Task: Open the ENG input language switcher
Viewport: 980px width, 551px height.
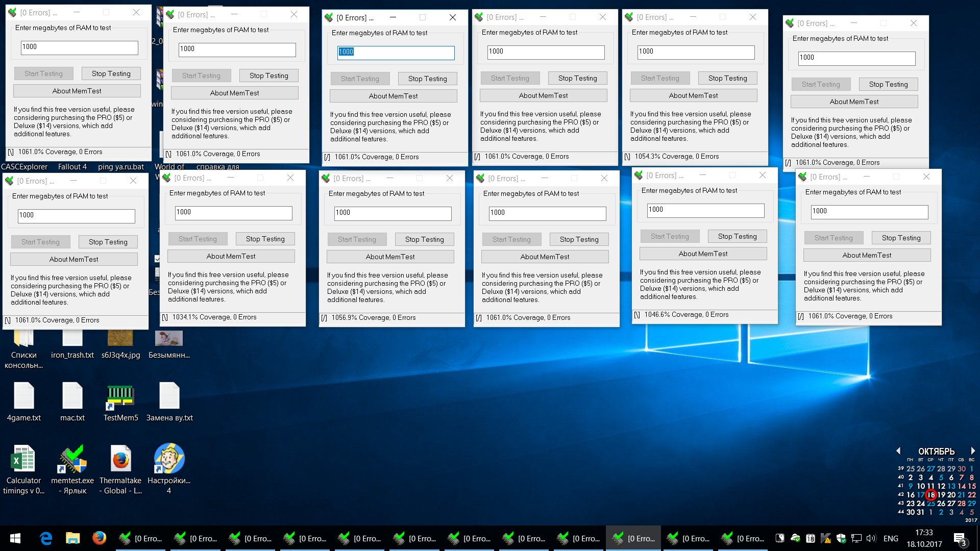Action: click(x=891, y=538)
